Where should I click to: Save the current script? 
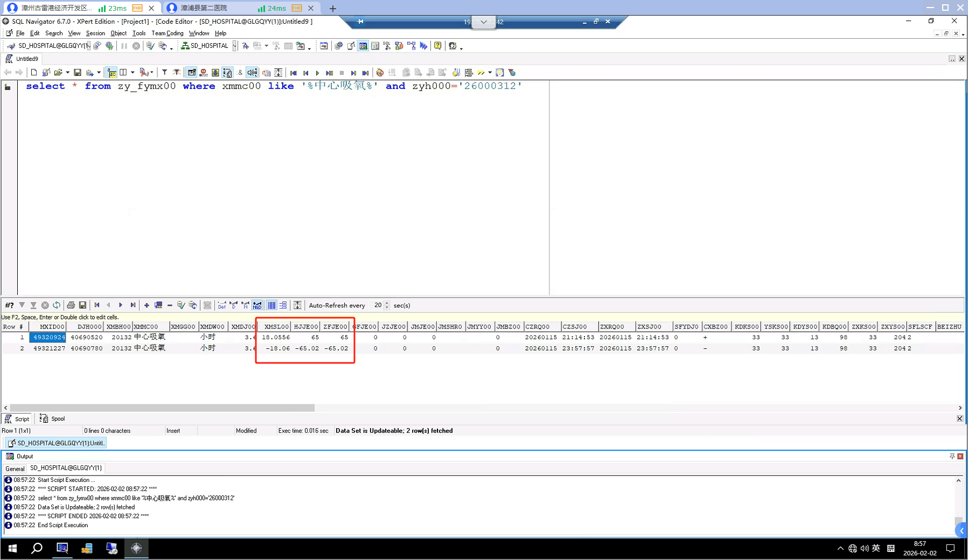78,73
